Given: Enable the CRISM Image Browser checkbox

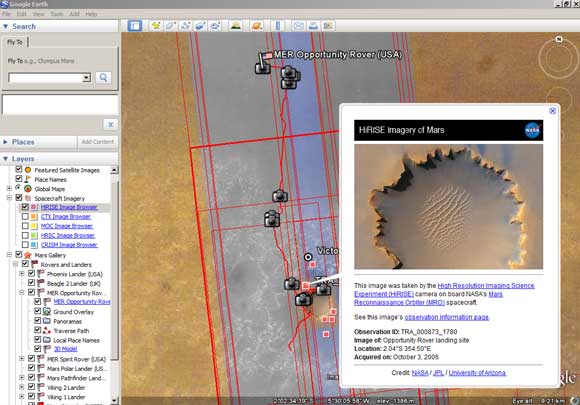Looking at the screenshot, I should [x=25, y=244].
